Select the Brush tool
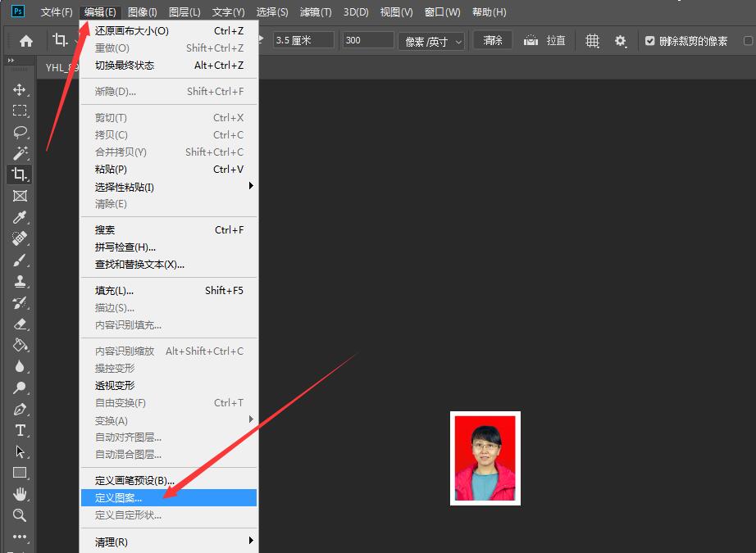Screen dimensions: 756x553 [x=20, y=260]
